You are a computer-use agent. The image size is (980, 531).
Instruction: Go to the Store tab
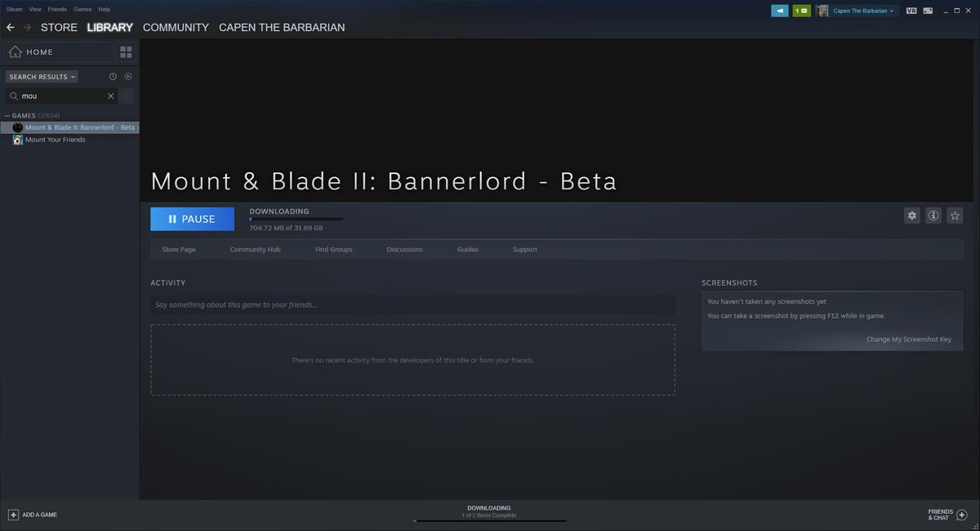tap(59, 27)
